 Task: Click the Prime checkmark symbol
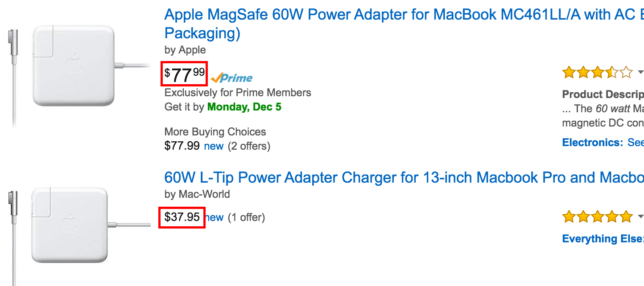tap(216, 78)
